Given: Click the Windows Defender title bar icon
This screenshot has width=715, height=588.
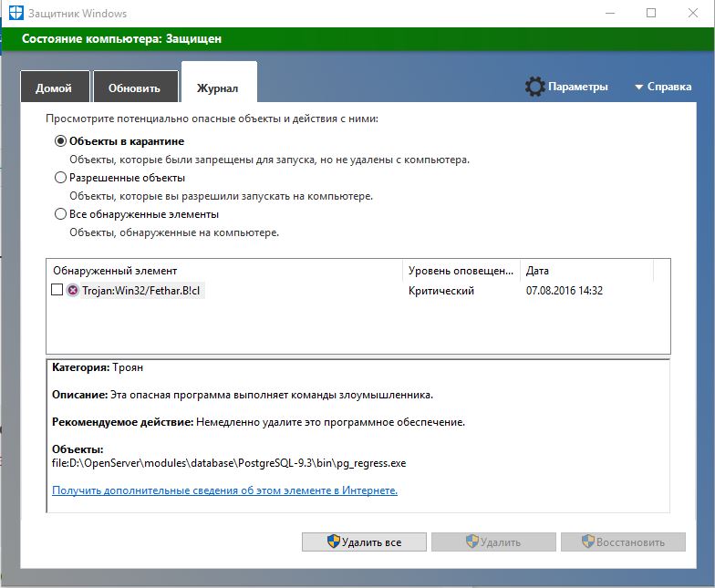Looking at the screenshot, I should [x=16, y=14].
